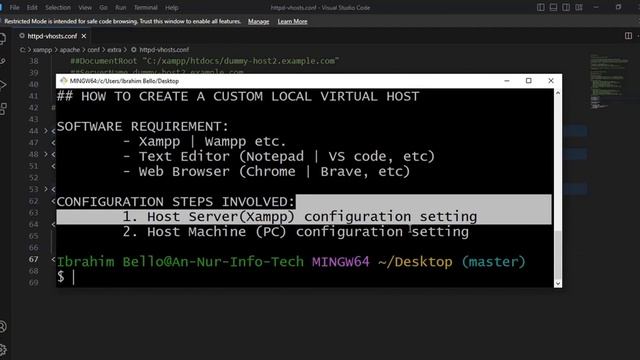Click the terminal prompt after the dollar sign
This screenshot has height=360, width=640.
coord(74,277)
